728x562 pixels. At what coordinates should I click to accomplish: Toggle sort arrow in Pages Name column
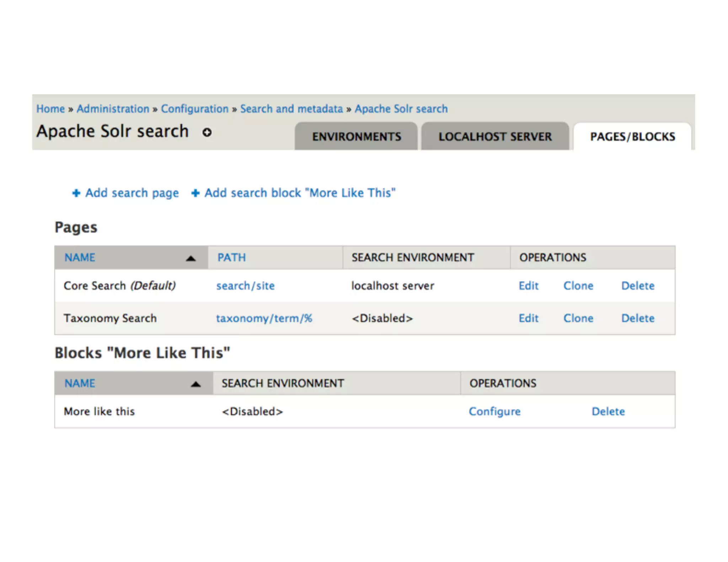point(191,258)
